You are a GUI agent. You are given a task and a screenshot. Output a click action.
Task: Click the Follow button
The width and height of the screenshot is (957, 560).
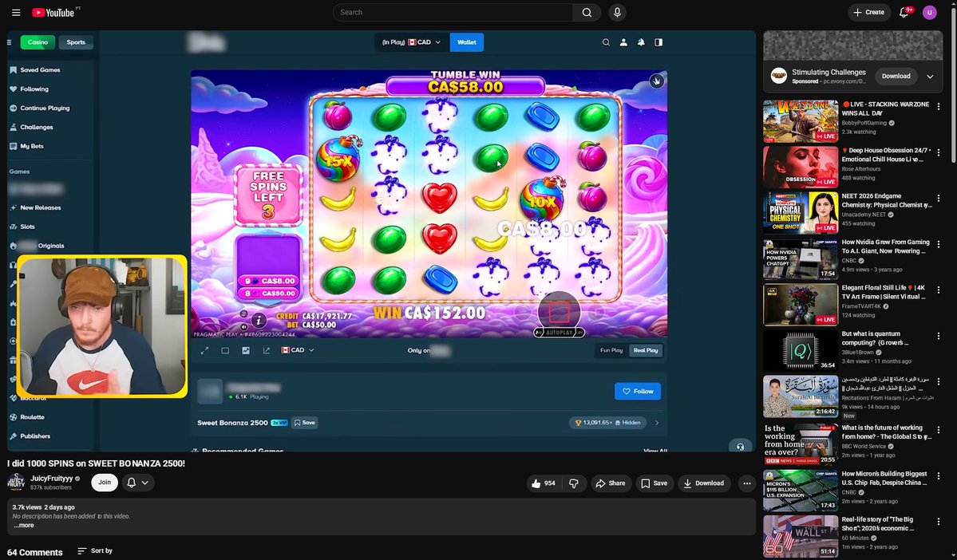click(637, 391)
